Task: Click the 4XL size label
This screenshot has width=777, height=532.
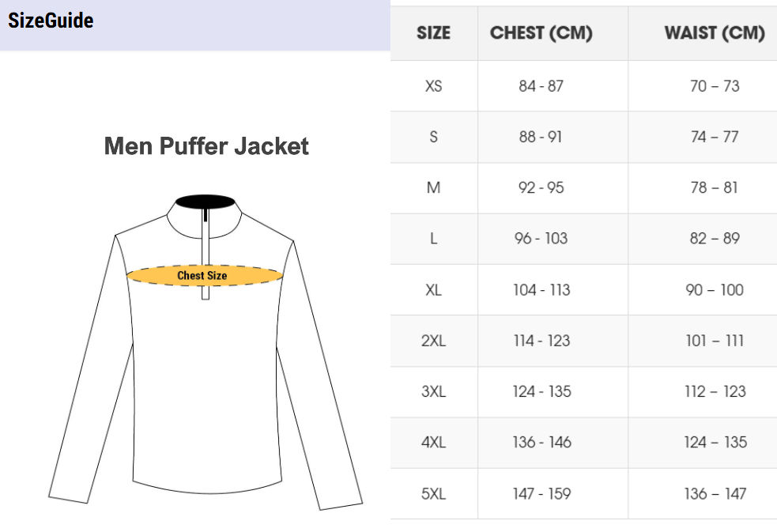Action: (434, 442)
